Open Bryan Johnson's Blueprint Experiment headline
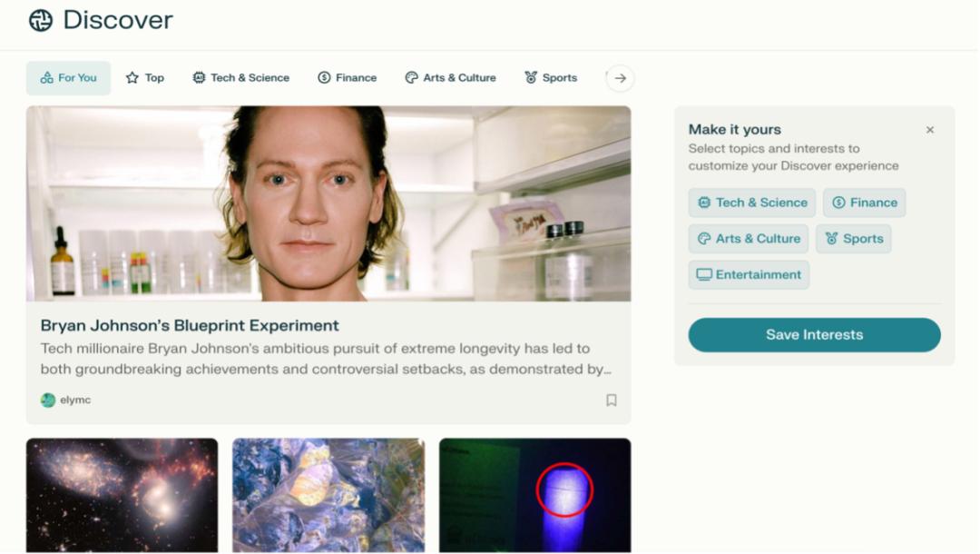Viewport: 980px width, 554px height. click(x=190, y=325)
